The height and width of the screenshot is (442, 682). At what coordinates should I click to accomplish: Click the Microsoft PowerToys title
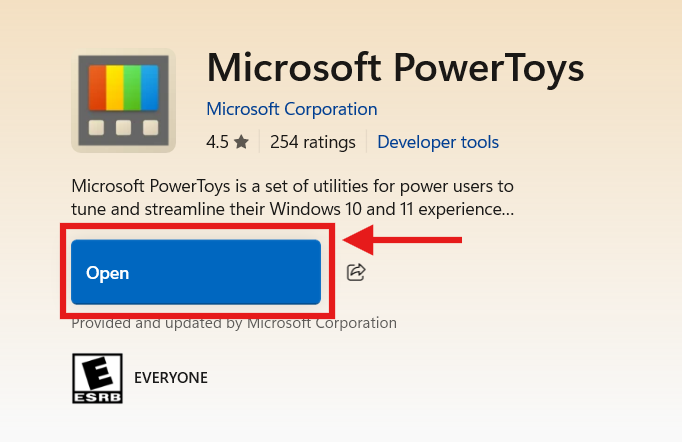[x=395, y=67]
